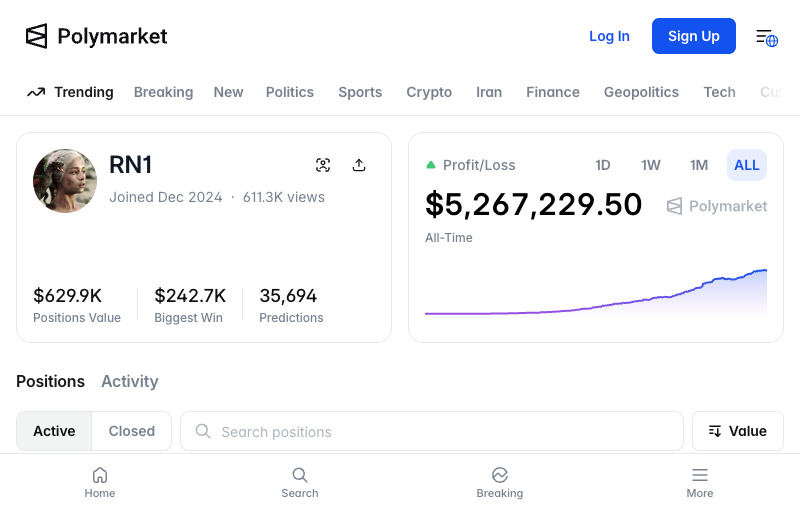This screenshot has height=513, width=800.
Task: Switch to Closed positions toggle
Action: 132,431
